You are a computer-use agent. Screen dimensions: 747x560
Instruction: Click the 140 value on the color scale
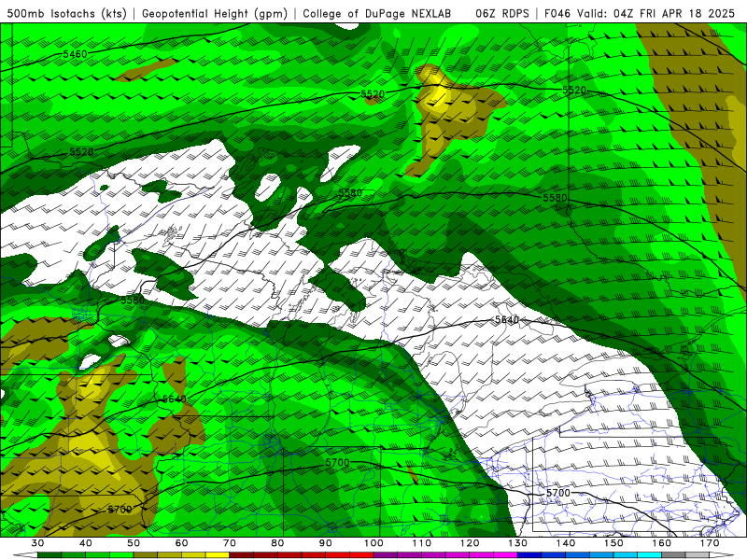pyautogui.click(x=566, y=543)
